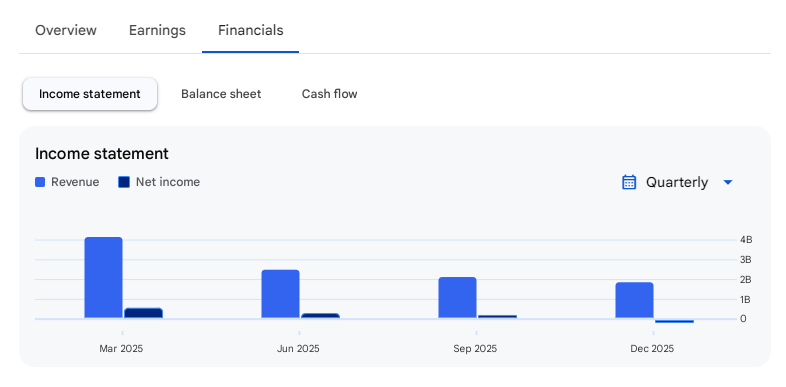Screen dimensions: 786x387
Task: Select the Financials tab
Action: [x=251, y=30]
